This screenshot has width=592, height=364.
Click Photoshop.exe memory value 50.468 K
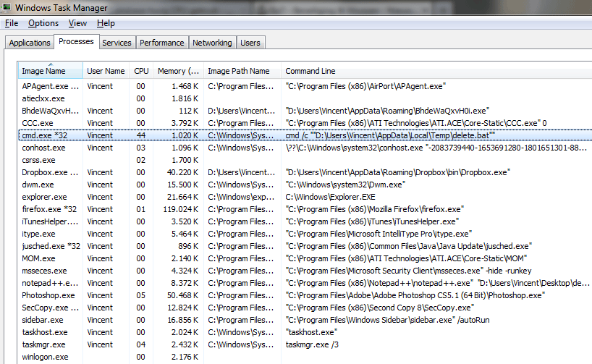(x=182, y=295)
